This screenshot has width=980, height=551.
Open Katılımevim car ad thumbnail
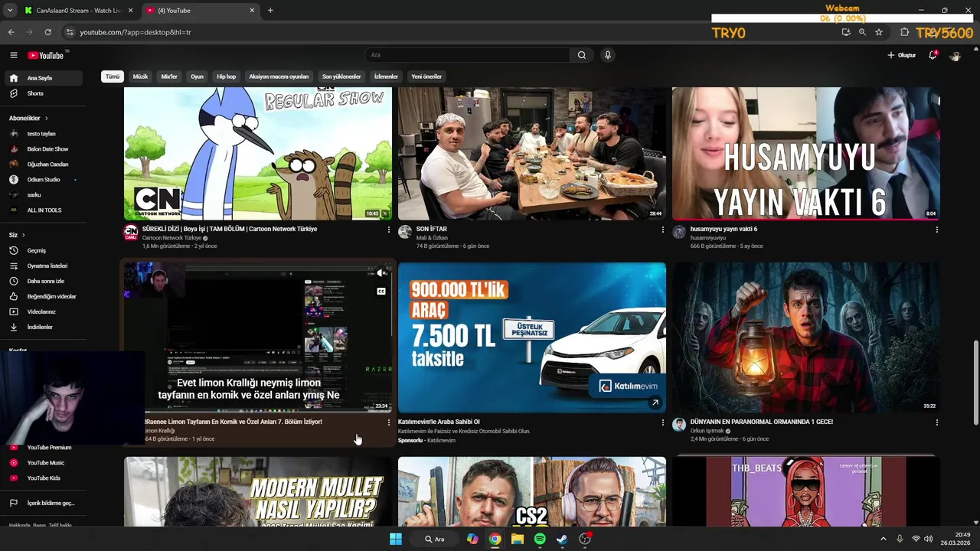[x=532, y=337]
